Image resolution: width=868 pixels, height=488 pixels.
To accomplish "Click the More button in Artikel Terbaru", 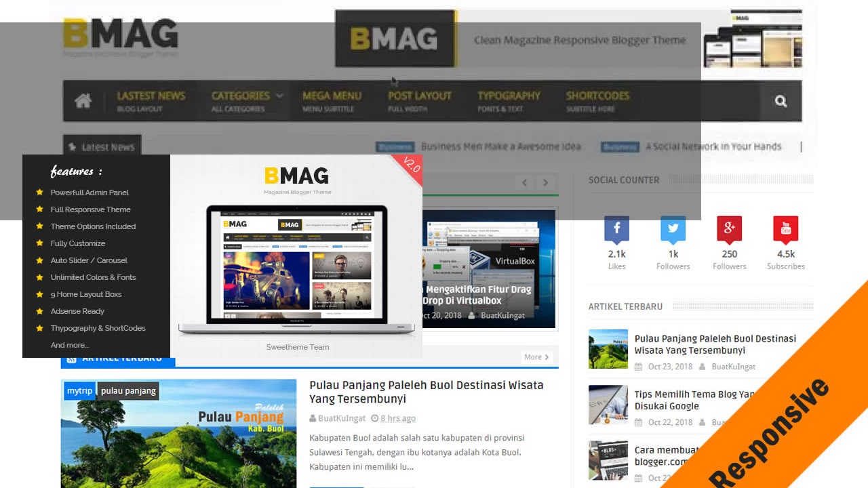I will click(x=537, y=357).
